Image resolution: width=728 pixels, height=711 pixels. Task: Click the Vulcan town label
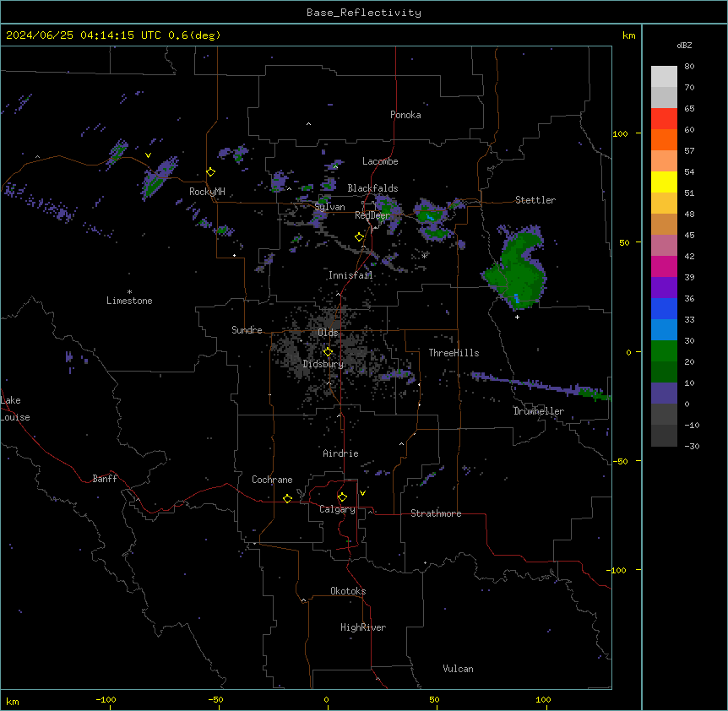click(x=459, y=669)
